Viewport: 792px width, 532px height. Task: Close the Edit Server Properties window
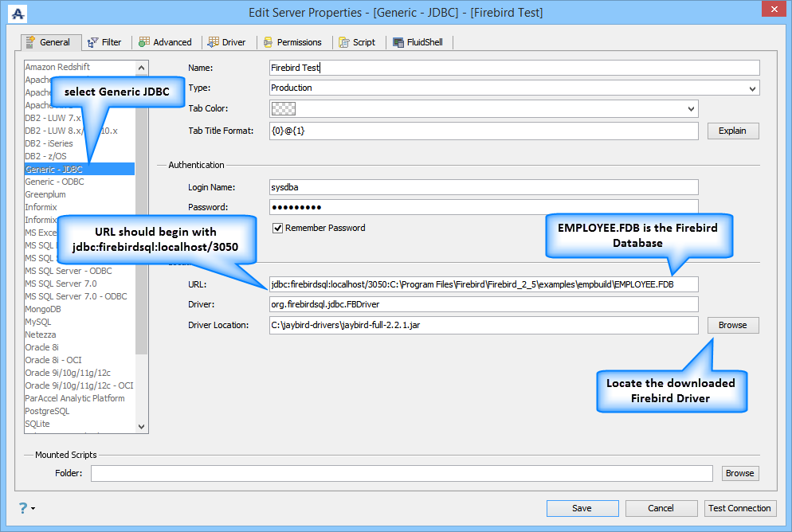point(774,9)
